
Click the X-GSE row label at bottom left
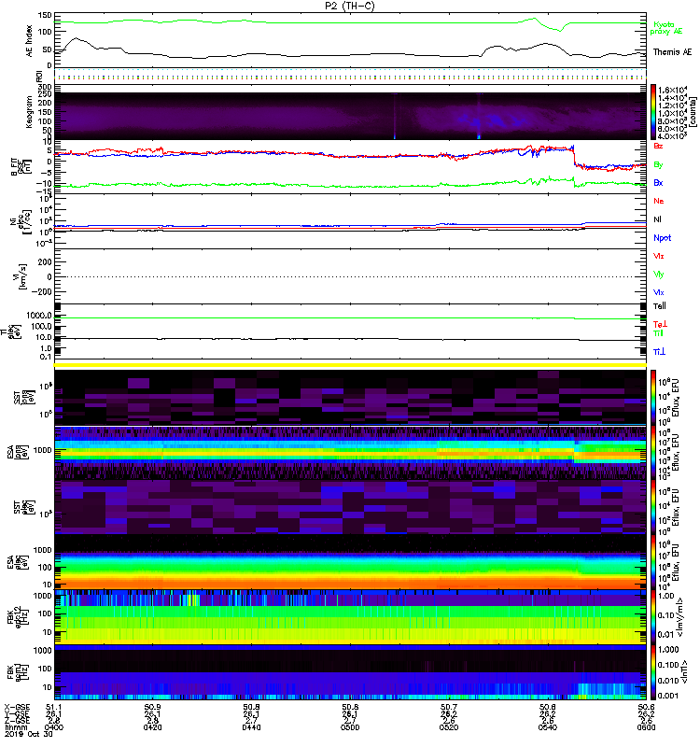[17, 707]
